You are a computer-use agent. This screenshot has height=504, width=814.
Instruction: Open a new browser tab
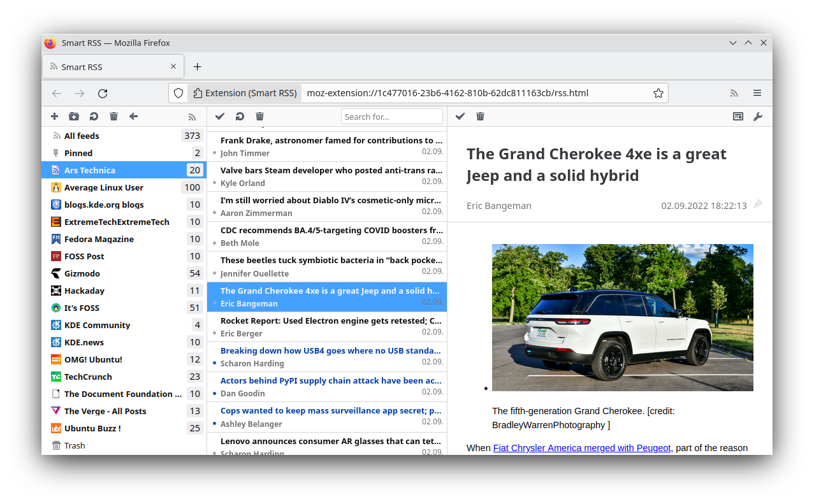(198, 67)
